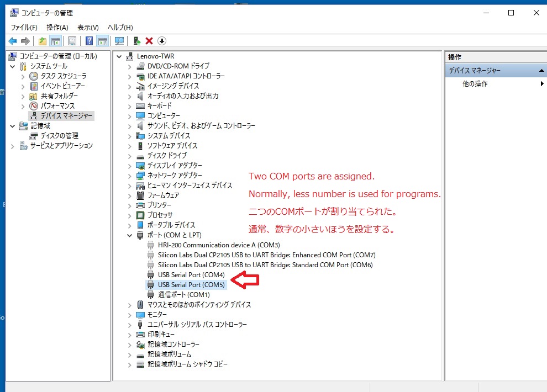The height and width of the screenshot is (392, 547).
Task: Click the 印刷キュー printer icon
Action: pyautogui.click(x=140, y=335)
